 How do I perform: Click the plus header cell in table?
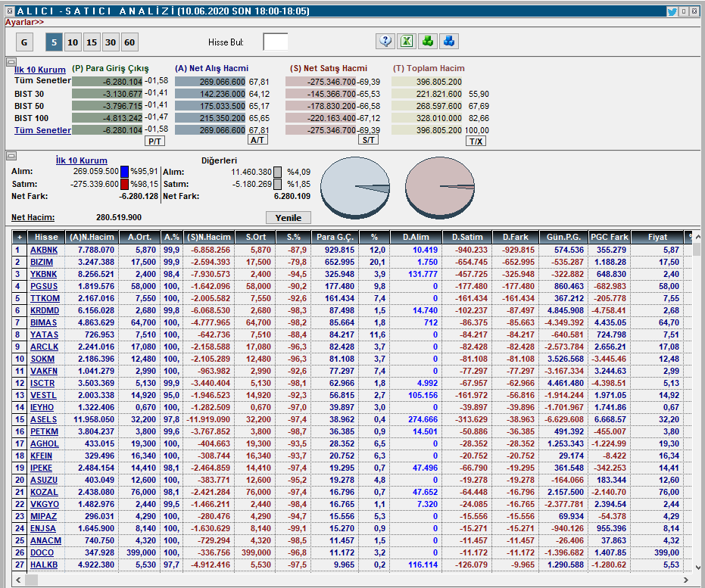[20, 237]
